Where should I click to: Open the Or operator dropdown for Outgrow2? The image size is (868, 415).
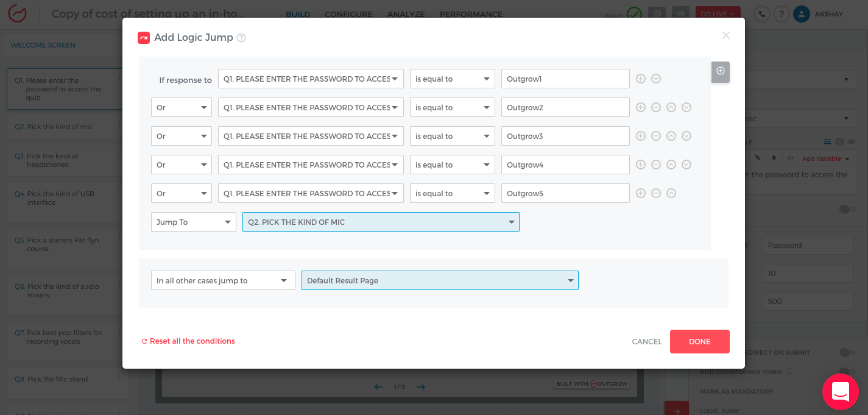[182, 107]
